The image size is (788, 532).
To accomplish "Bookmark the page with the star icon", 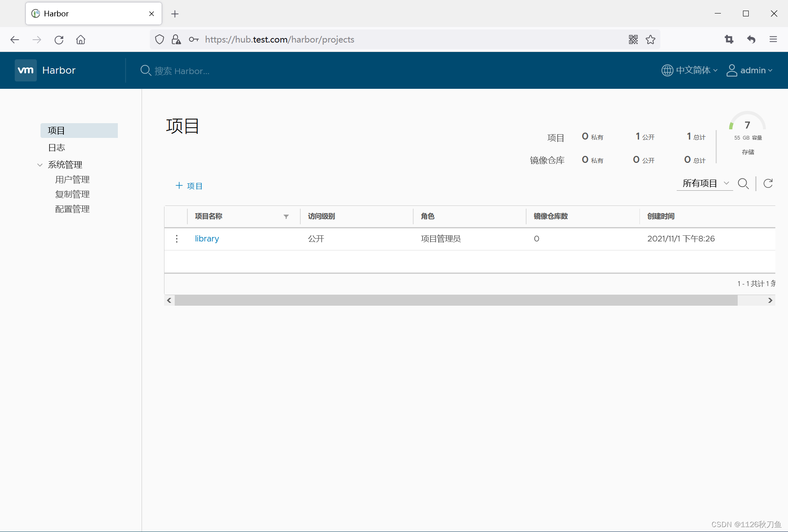I will pos(651,40).
